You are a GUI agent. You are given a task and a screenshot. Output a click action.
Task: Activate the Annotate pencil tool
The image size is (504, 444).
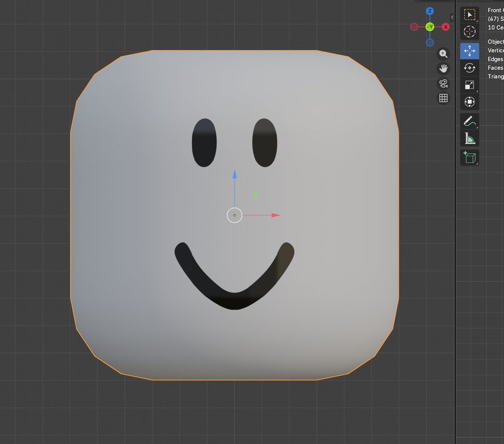(x=470, y=121)
